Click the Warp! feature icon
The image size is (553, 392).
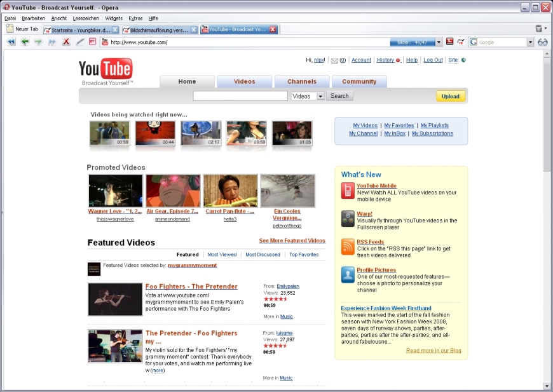pyautogui.click(x=348, y=219)
